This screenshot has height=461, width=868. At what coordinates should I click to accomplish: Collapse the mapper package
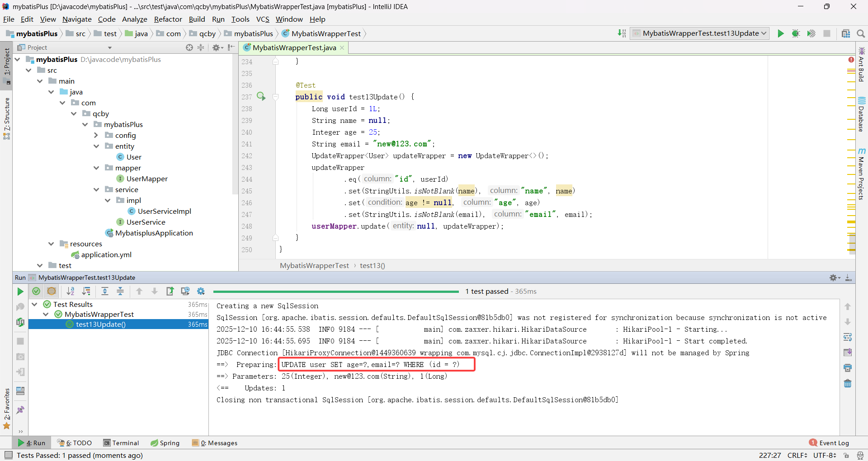96,168
